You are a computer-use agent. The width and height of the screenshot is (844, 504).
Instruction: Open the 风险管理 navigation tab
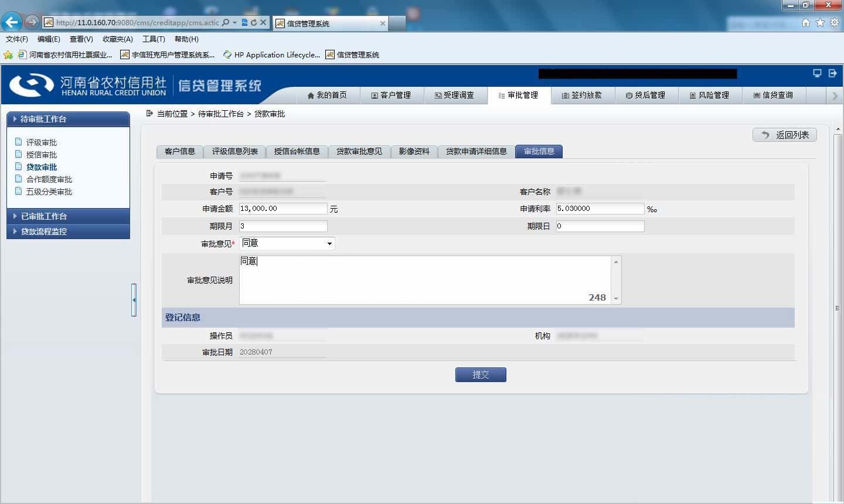pos(709,95)
